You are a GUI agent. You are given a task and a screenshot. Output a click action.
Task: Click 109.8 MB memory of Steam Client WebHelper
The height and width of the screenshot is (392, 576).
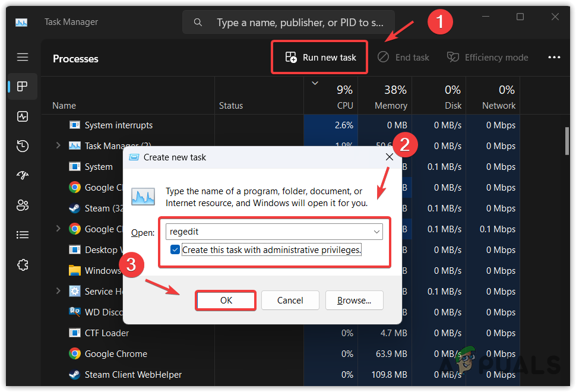coord(389,374)
